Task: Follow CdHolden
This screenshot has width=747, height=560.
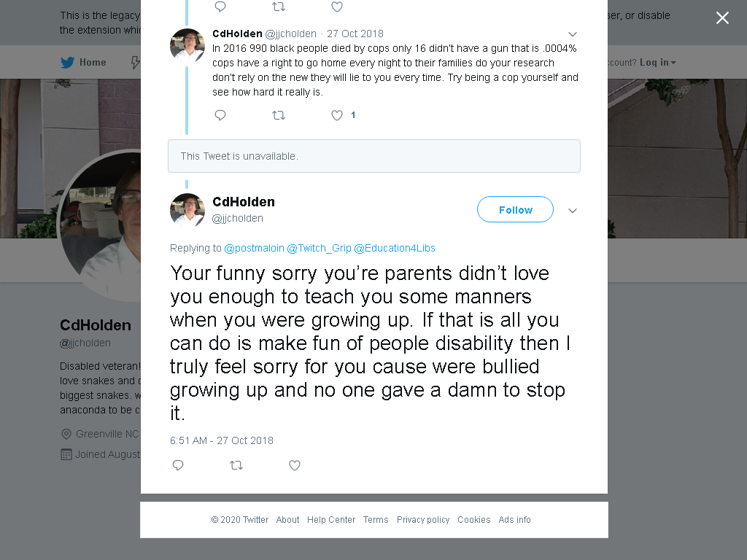Action: tap(515, 209)
